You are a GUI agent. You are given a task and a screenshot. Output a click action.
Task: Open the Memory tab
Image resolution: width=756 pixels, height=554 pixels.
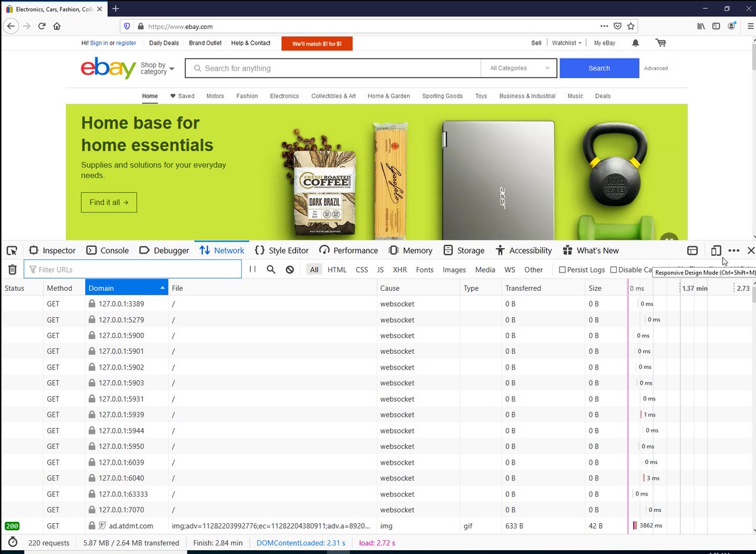click(x=411, y=251)
